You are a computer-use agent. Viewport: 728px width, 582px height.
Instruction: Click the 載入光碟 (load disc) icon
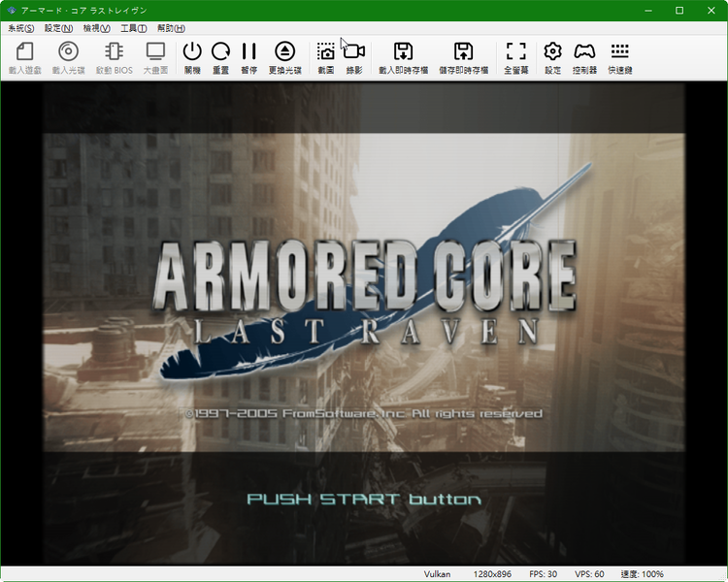[68, 57]
